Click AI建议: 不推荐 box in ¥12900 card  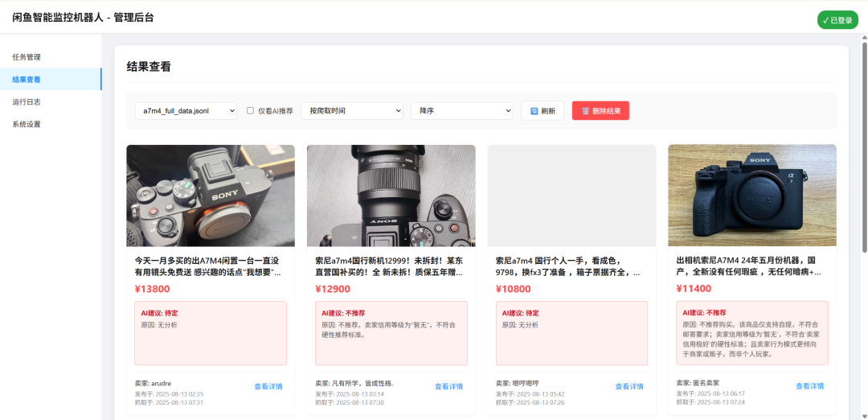click(391, 333)
